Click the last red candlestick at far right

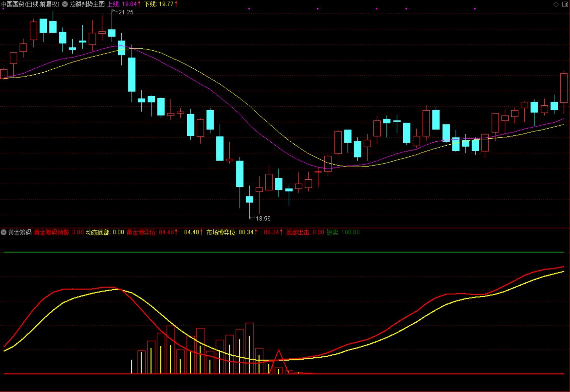pos(564,92)
